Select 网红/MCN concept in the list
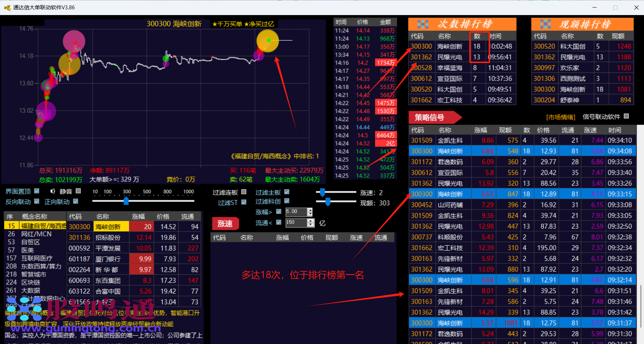 click(36, 234)
